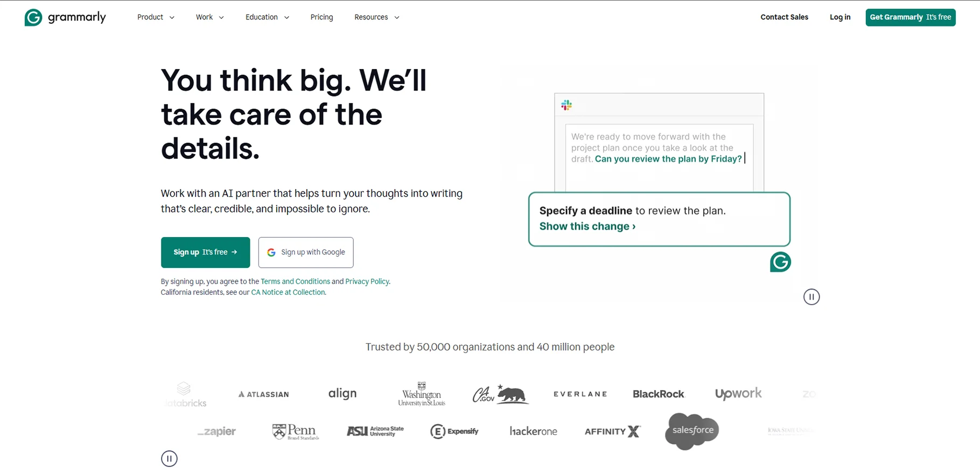Click "Specify a deadline" suggestion text
Image resolution: width=980 pixels, height=470 pixels.
pyautogui.click(x=586, y=211)
